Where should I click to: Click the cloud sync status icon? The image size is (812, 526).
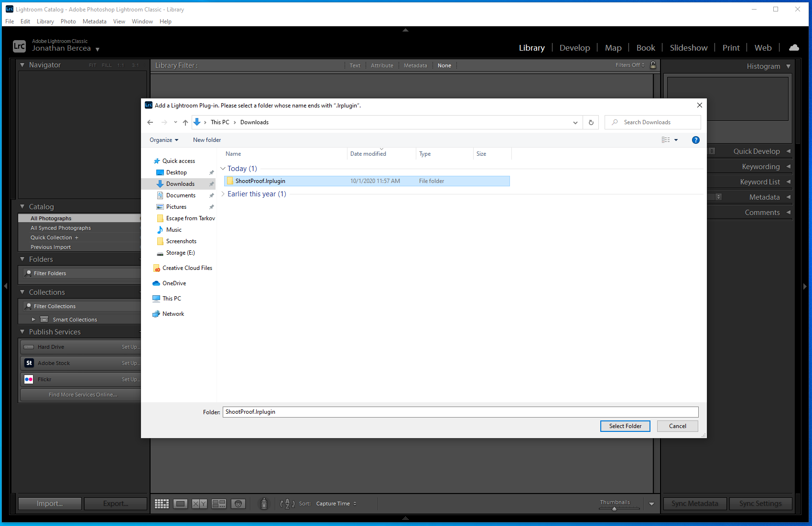point(794,48)
